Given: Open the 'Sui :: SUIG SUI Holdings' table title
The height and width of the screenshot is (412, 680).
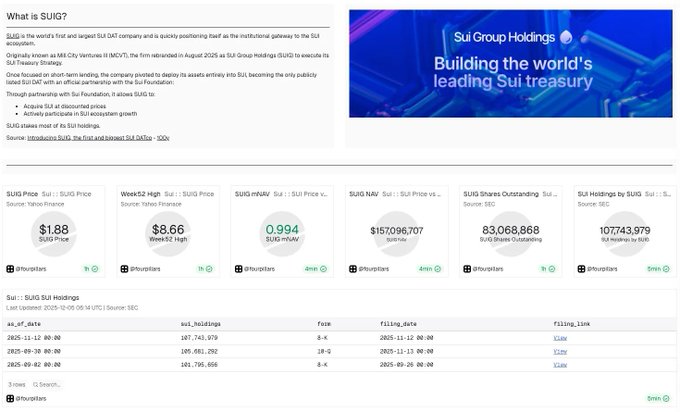Looking at the screenshot, I should click(42, 298).
